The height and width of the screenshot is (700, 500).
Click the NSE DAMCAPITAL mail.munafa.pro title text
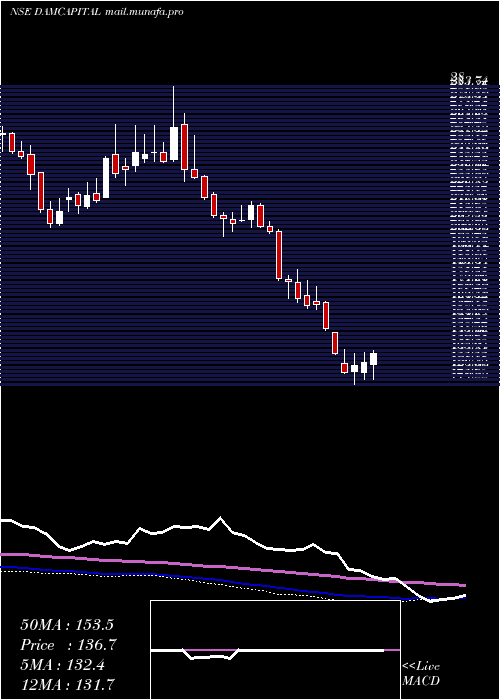tap(96, 12)
